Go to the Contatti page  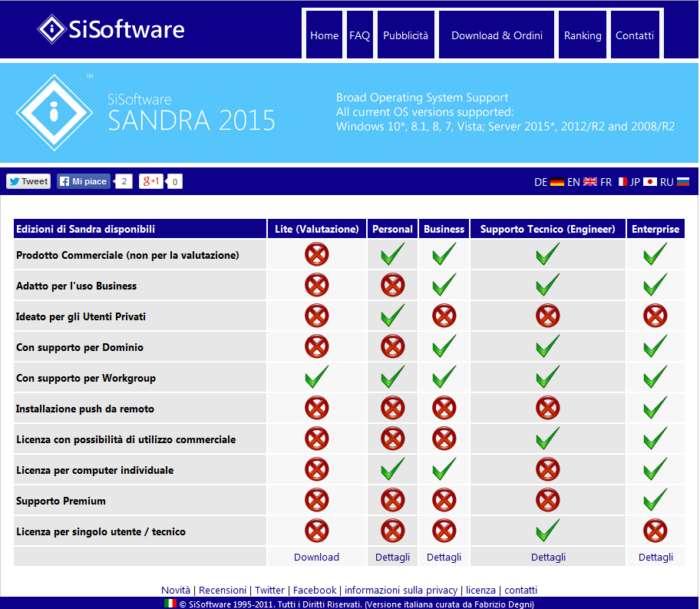(635, 35)
